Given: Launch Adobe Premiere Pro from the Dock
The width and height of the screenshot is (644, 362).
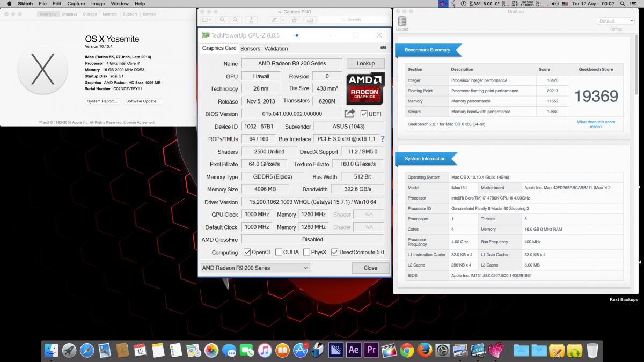Looking at the screenshot, I should click(x=371, y=350).
